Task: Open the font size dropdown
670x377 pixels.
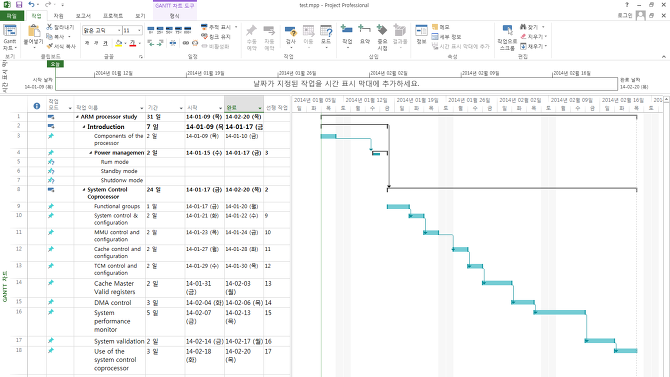Action: point(139,30)
